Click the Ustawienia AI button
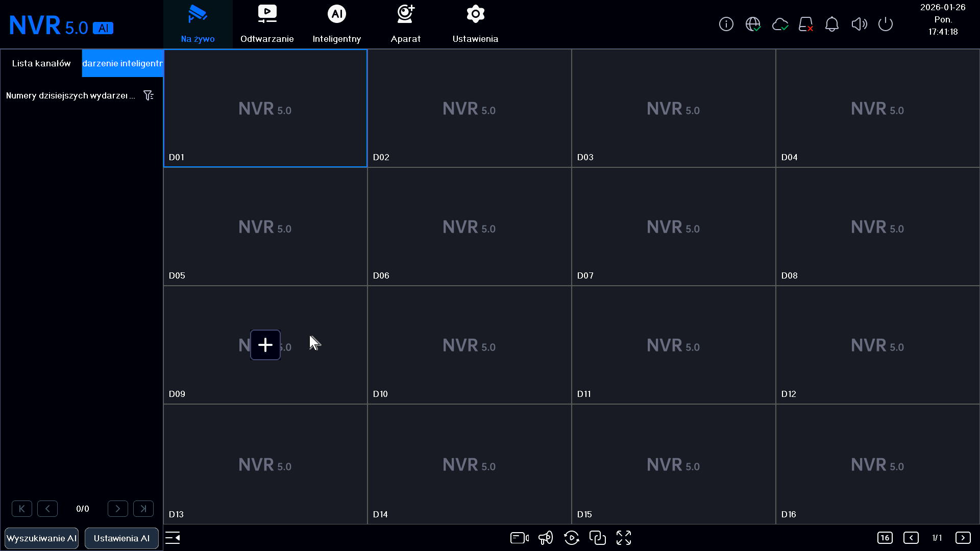Viewport: 980px width, 551px height. [x=121, y=538]
